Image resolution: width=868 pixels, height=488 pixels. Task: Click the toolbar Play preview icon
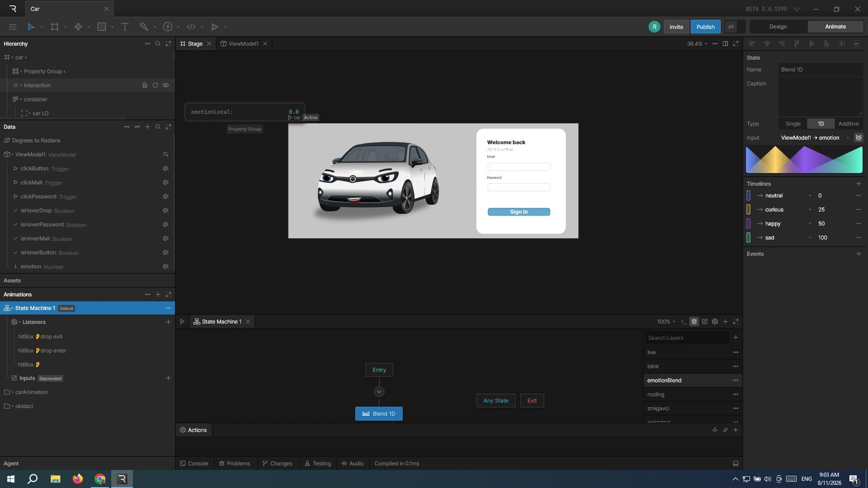click(215, 27)
